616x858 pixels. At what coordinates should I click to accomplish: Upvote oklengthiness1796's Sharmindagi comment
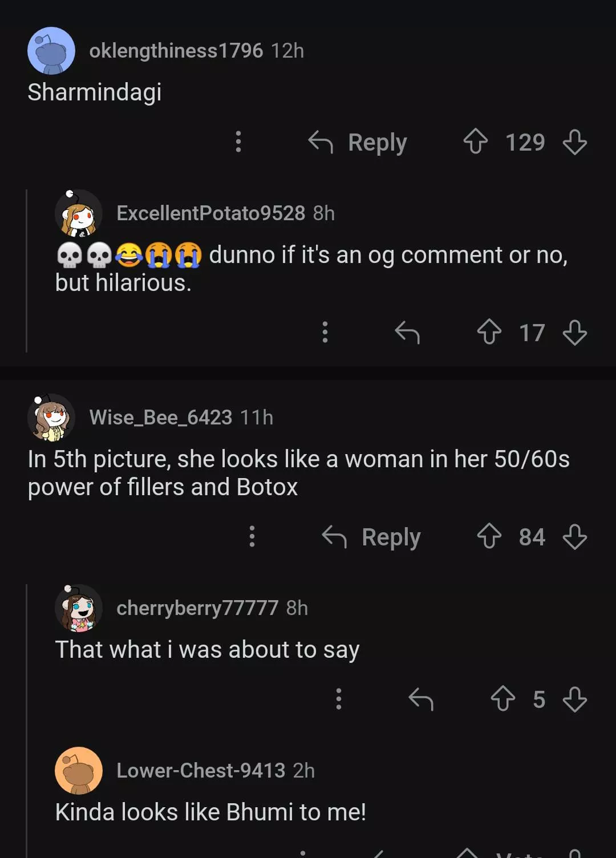475,141
